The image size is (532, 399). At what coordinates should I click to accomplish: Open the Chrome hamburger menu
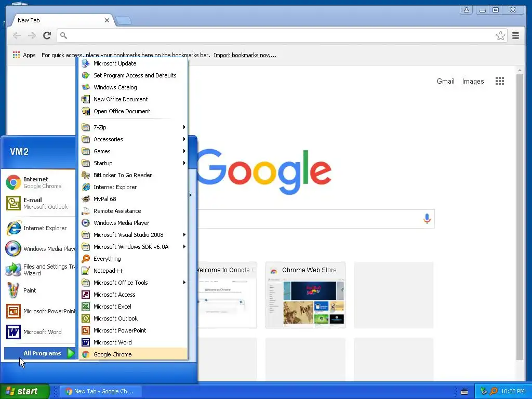(x=516, y=36)
